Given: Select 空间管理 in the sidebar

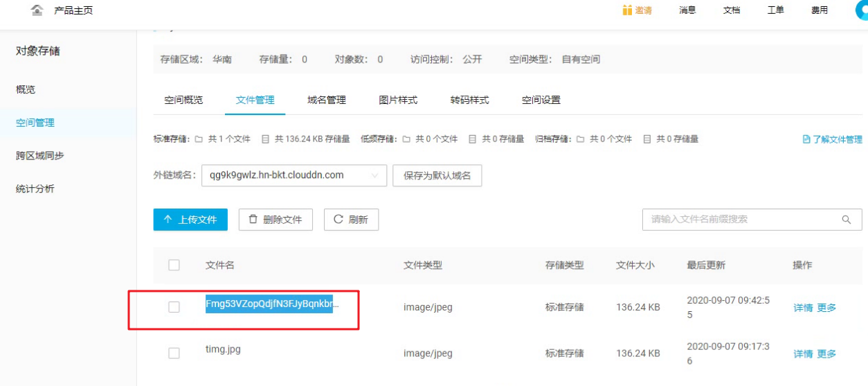Looking at the screenshot, I should (35, 123).
